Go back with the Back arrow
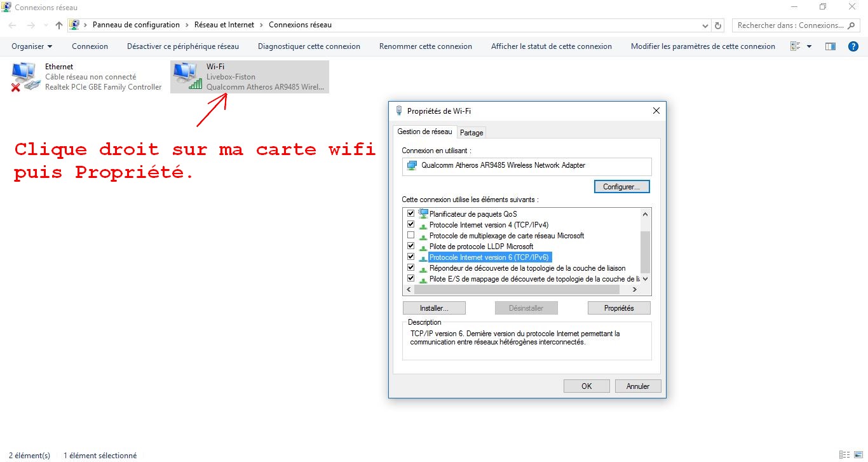 tap(12, 25)
